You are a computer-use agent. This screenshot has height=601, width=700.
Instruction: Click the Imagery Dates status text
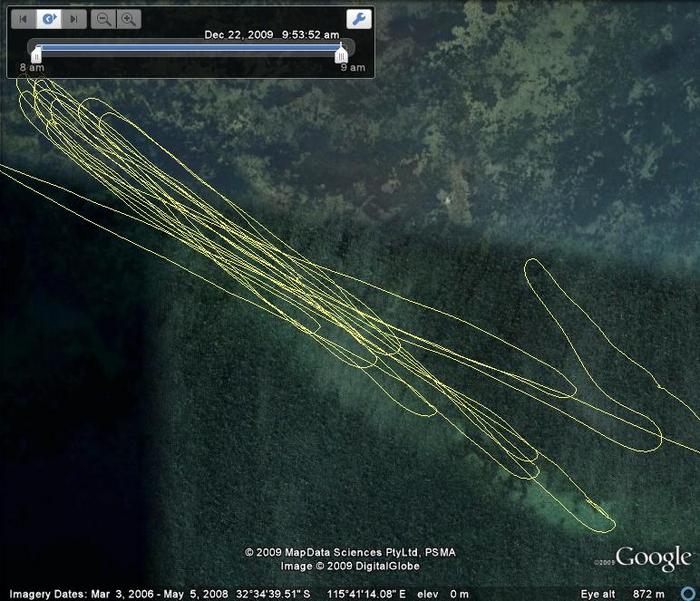coord(119,594)
